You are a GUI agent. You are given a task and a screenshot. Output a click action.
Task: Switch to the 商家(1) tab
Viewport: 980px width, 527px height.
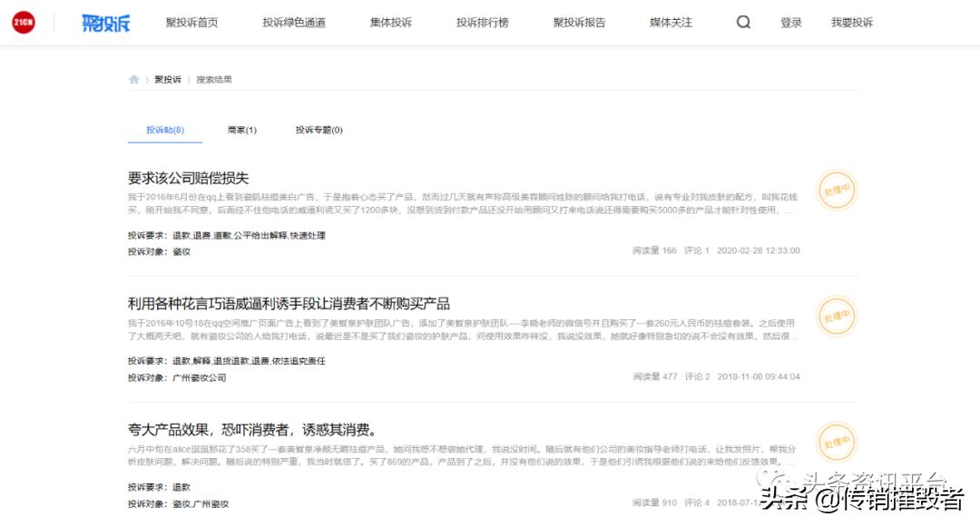pos(240,129)
